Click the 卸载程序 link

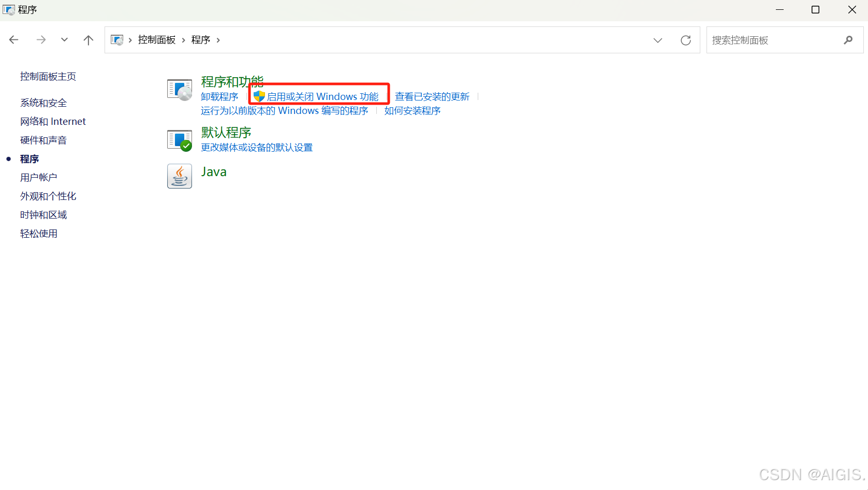[219, 97]
